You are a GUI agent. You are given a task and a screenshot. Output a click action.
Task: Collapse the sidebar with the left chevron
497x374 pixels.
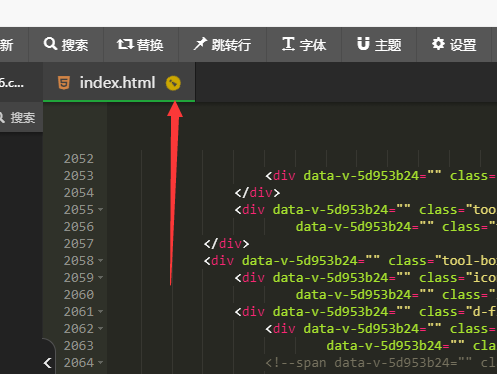(x=48, y=363)
